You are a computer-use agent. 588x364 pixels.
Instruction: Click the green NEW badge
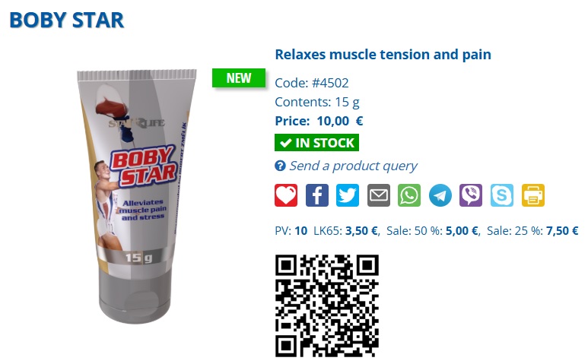pos(239,78)
